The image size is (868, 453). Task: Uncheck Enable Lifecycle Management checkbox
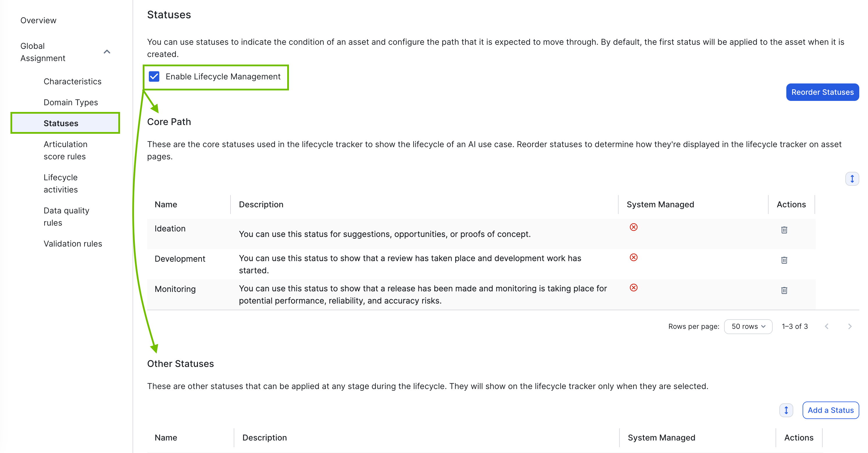click(x=154, y=76)
